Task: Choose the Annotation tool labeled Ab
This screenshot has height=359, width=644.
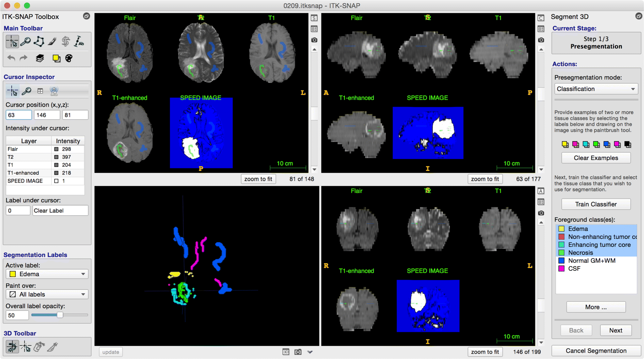Action: [78, 41]
